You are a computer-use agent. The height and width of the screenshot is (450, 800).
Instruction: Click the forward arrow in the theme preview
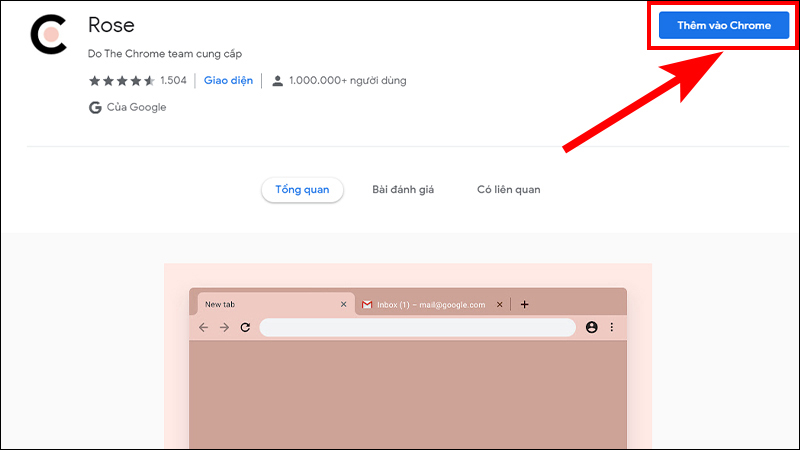pos(224,327)
